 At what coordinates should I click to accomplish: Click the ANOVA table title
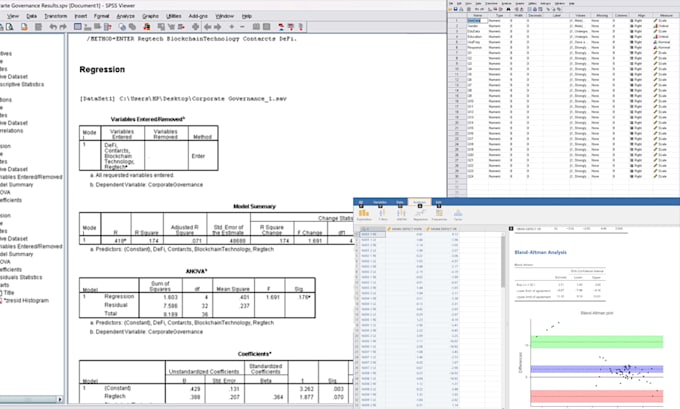click(x=196, y=271)
